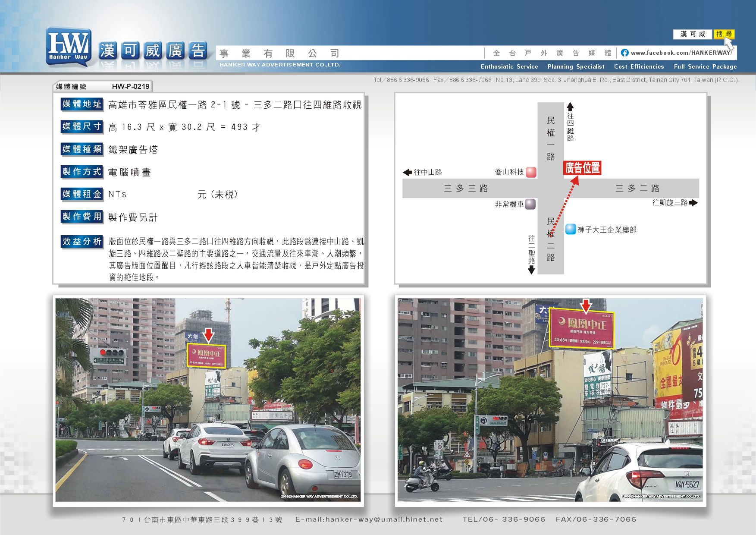Click the Planning Specialist text
This screenshot has height=535, width=756.
[x=576, y=66]
